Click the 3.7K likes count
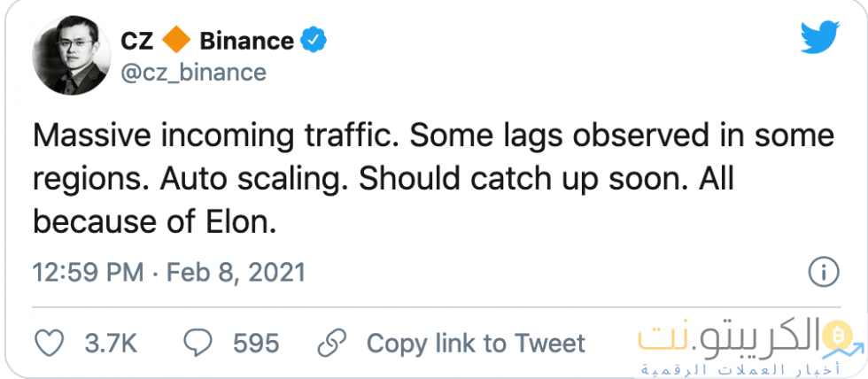The width and height of the screenshot is (868, 379). tap(110, 343)
